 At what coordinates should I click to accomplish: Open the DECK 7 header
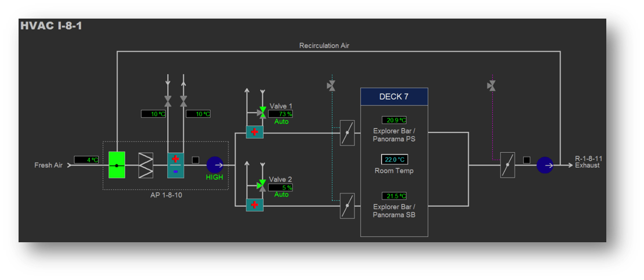point(394,96)
